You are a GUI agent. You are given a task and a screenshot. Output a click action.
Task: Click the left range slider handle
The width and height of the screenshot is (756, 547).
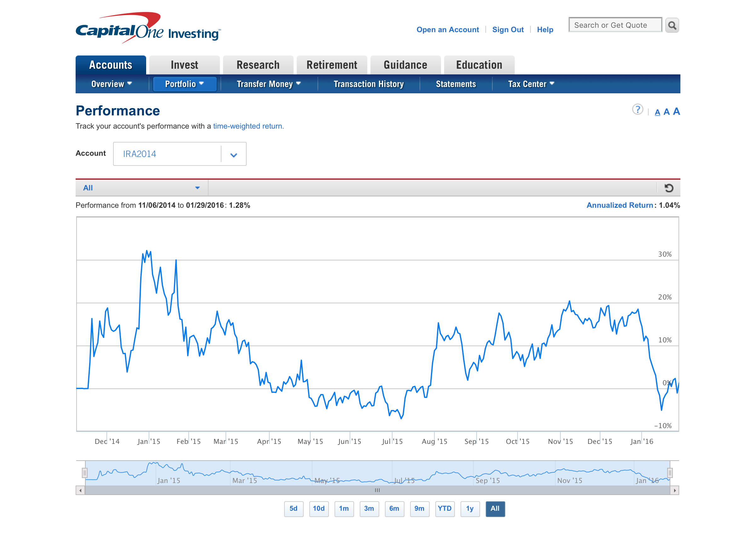pos(85,473)
